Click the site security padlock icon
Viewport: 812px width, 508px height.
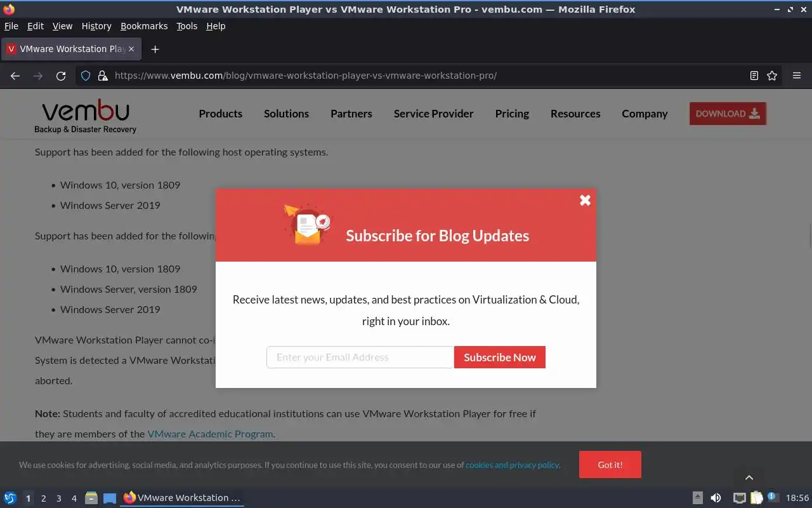coord(102,76)
